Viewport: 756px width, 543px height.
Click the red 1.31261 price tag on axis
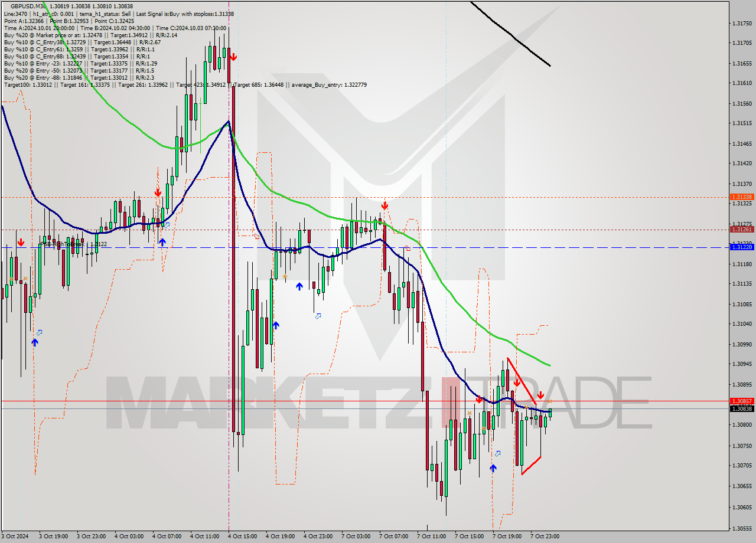click(x=741, y=229)
